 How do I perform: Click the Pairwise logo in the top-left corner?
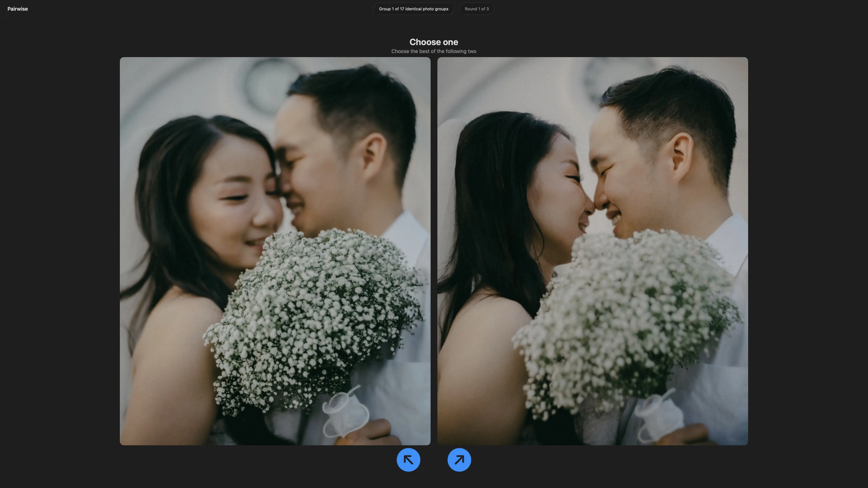[x=17, y=9]
